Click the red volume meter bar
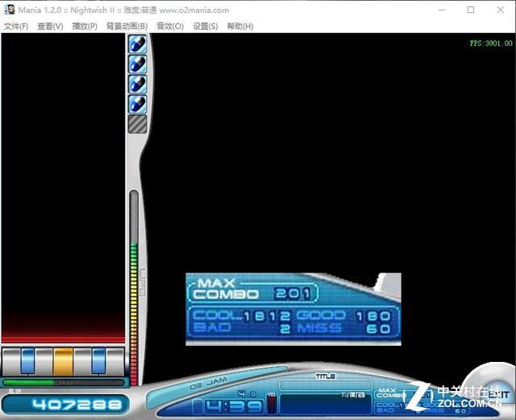The width and height of the screenshot is (516, 420). 272,404
